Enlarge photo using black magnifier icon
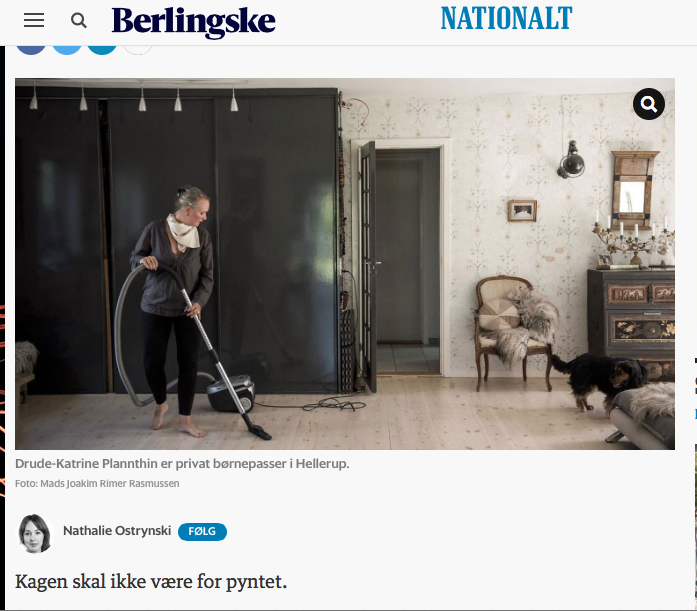Screen dimensions: 697x611 pos(649,104)
